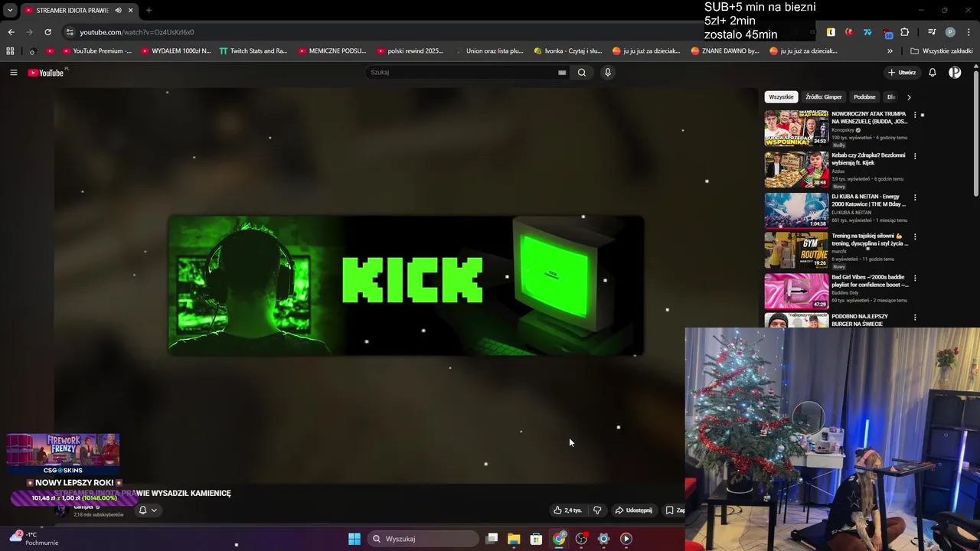980x551 pixels.
Task: Open Chrome three-dot menu
Action: (x=967, y=32)
